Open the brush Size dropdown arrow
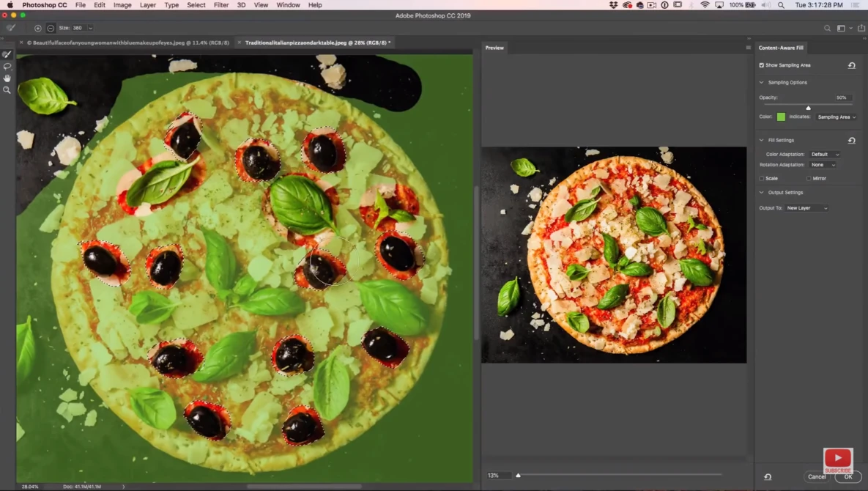 tap(90, 28)
